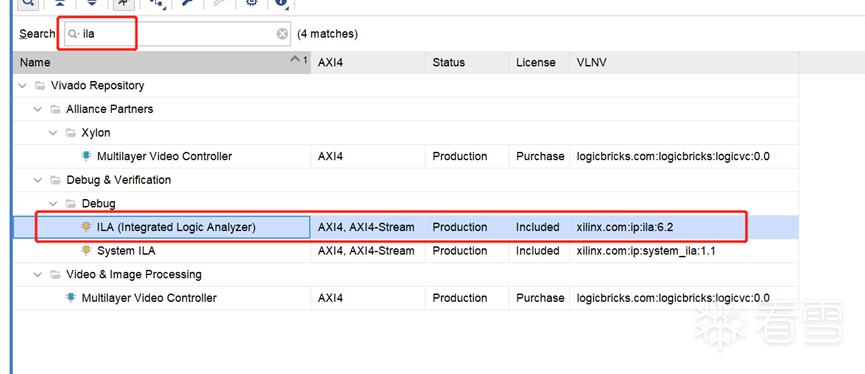Click the customize IP wrench icon
This screenshot has width=865, height=374.
[188, 2]
